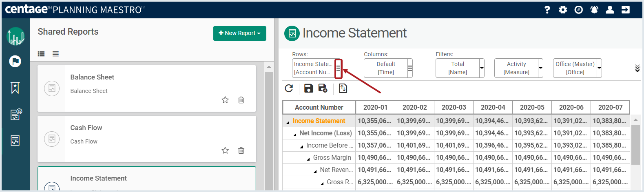Open the Columns hamburger menu handle
Screen dimensions: 644x192
[x=410, y=68]
